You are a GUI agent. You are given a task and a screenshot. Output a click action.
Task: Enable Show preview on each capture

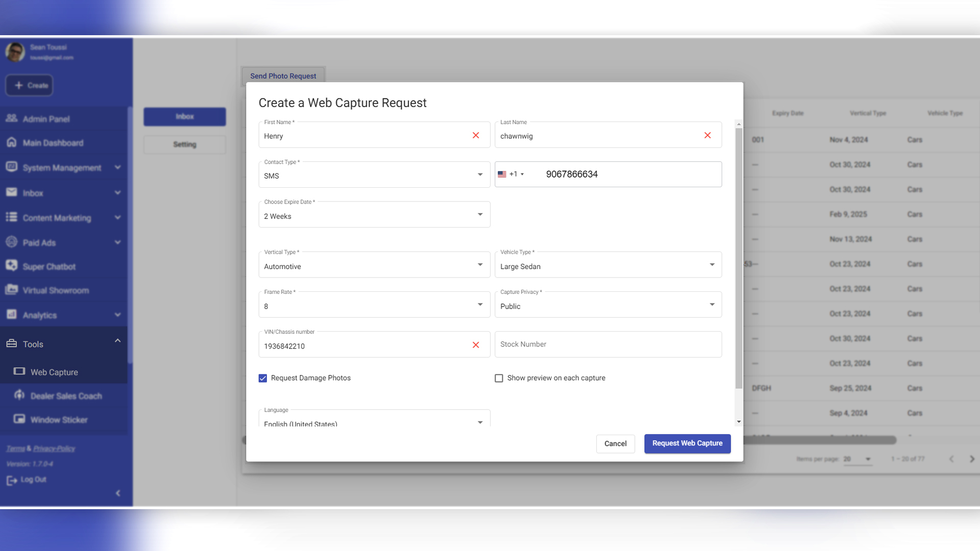click(499, 378)
